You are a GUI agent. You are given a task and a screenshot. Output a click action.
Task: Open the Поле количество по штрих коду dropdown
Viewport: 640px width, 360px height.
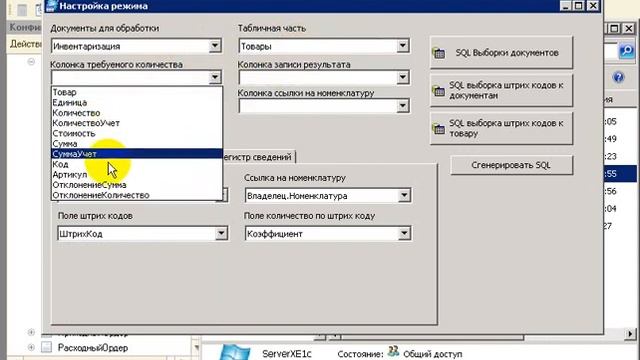[x=404, y=233]
